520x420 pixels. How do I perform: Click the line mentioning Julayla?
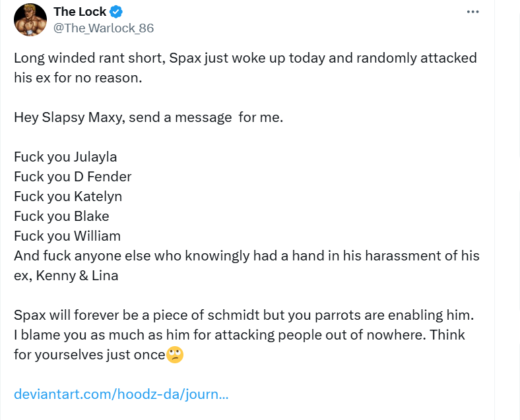[x=65, y=157]
